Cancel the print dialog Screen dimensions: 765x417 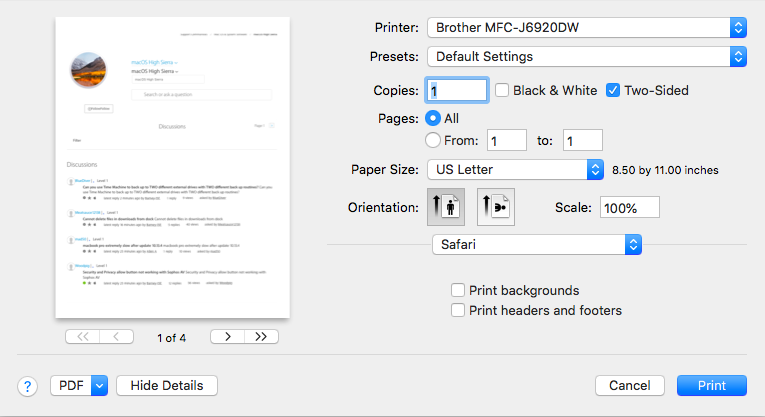pyautogui.click(x=629, y=386)
